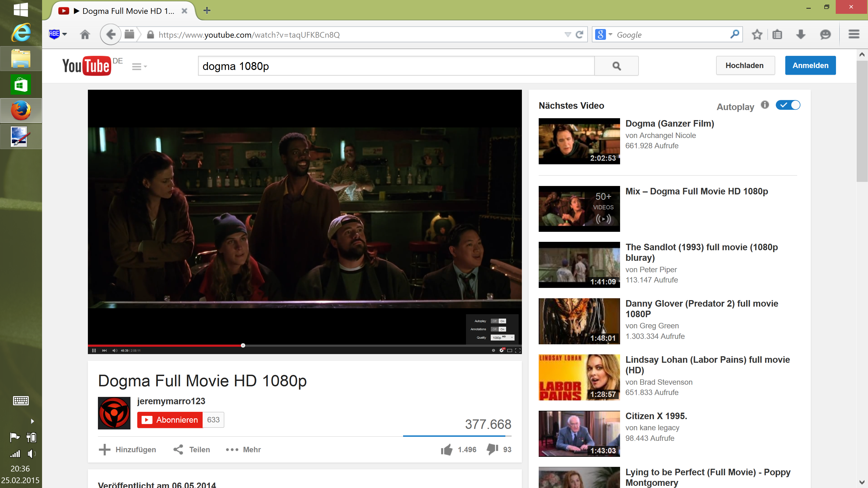Click the YouTube search field containing dogma 1080p
The height and width of the screenshot is (488, 868).
click(396, 66)
